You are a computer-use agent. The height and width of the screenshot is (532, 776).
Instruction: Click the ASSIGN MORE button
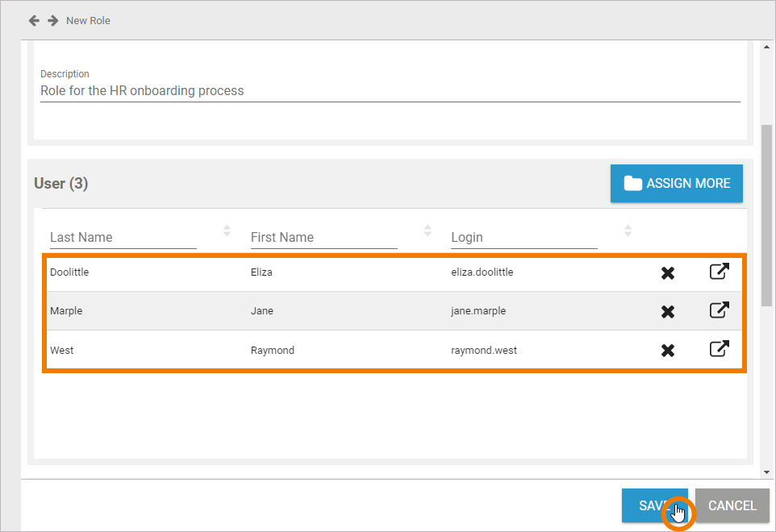point(676,184)
